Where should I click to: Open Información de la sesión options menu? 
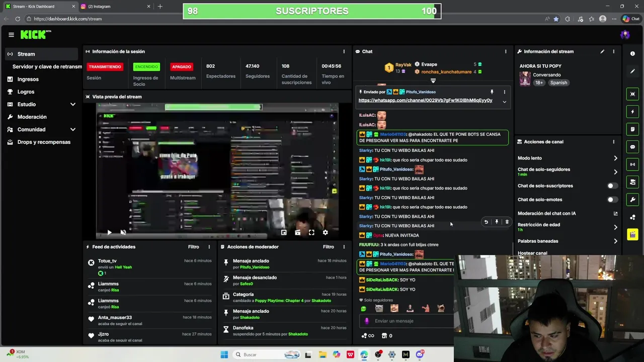[x=344, y=51]
